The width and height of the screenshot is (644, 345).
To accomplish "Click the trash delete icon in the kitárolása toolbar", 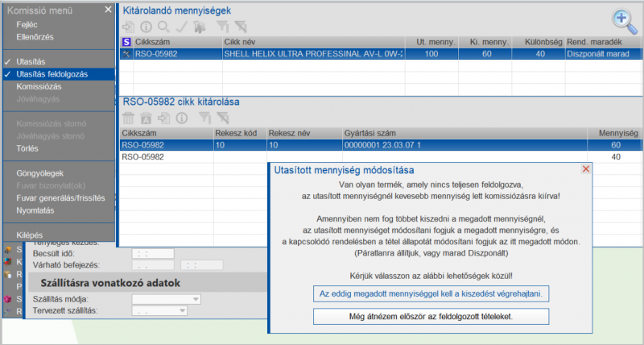I will [128, 118].
